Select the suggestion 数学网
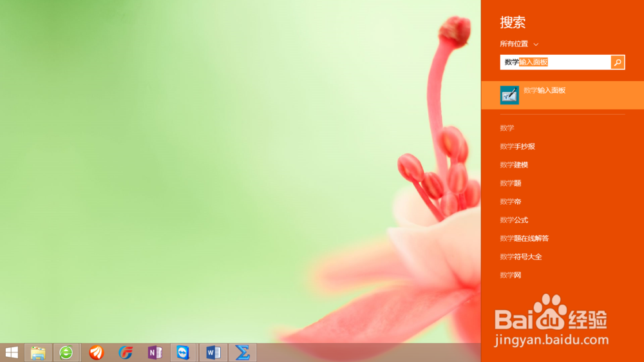 coord(511,275)
